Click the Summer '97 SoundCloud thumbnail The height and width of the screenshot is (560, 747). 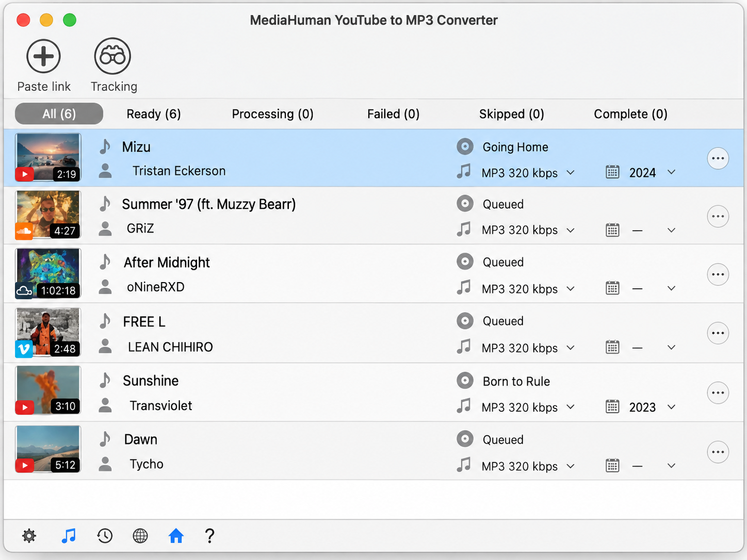click(48, 215)
